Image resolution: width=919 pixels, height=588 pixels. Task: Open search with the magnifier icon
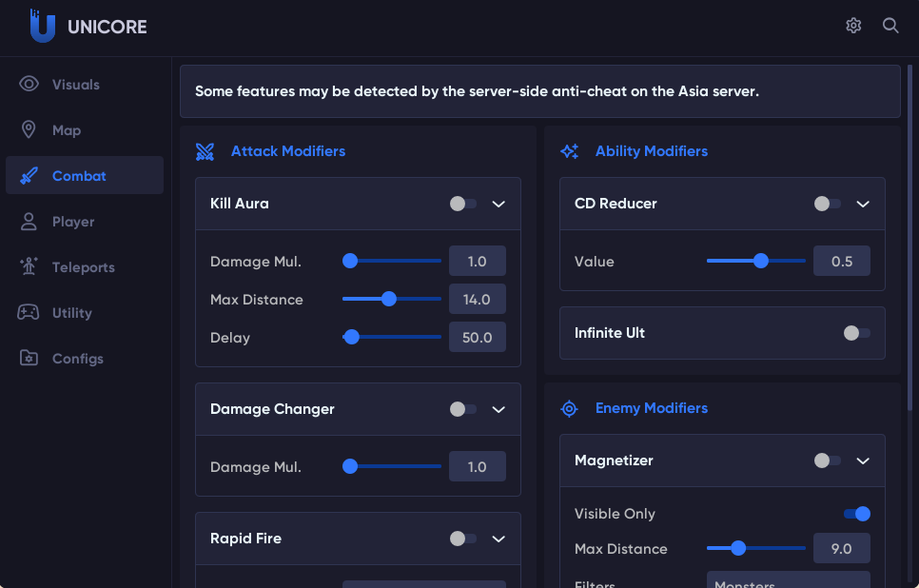tap(890, 25)
